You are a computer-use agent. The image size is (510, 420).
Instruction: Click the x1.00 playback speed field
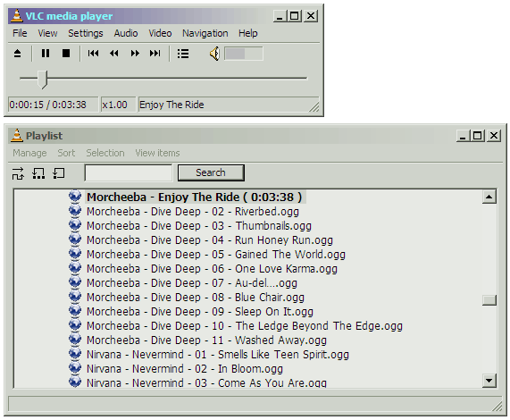point(118,105)
